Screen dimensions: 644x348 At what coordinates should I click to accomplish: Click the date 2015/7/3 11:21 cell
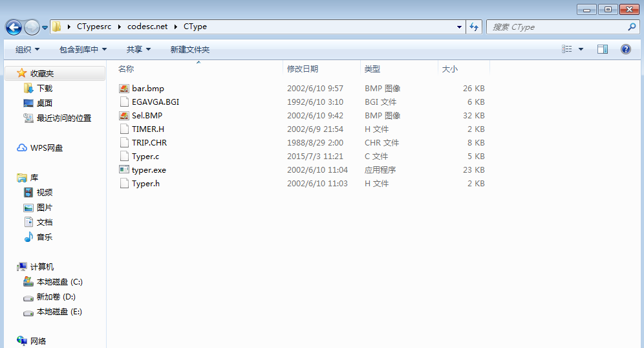click(x=315, y=156)
